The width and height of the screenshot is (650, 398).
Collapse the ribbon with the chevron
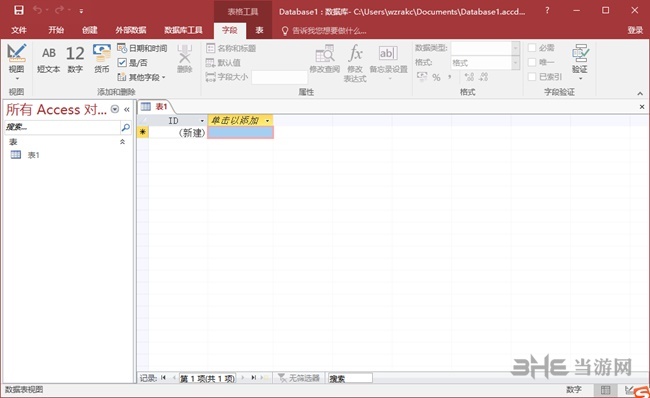coord(640,94)
